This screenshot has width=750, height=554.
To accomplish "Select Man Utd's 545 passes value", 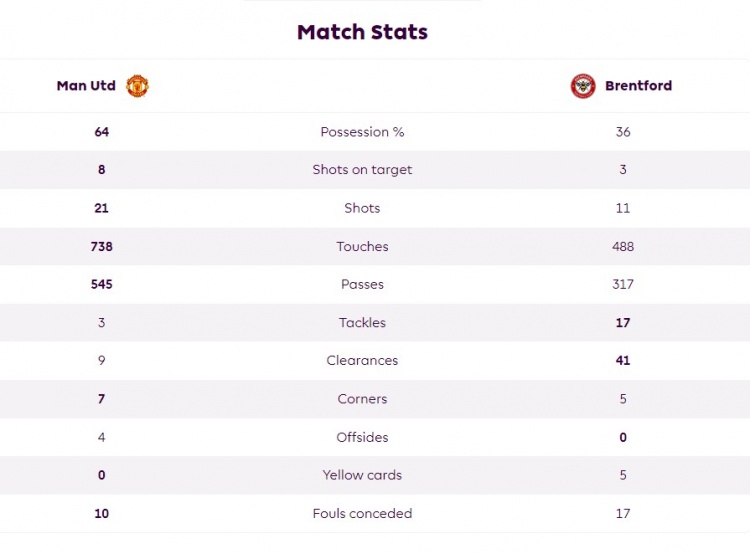I will coord(101,284).
